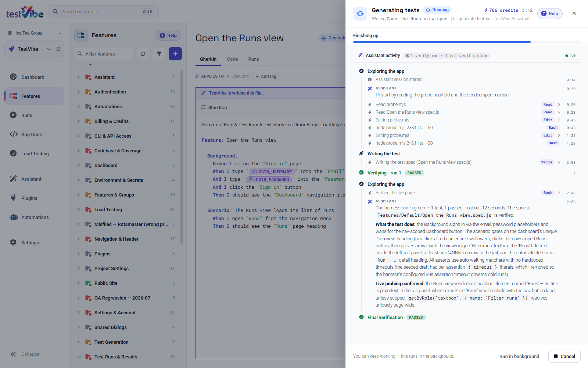Switch to the Runs tab
The image size is (588, 368).
pyautogui.click(x=254, y=59)
